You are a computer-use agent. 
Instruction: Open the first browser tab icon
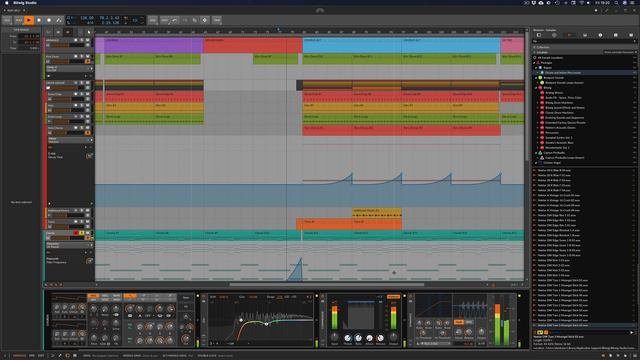[x=539, y=36]
